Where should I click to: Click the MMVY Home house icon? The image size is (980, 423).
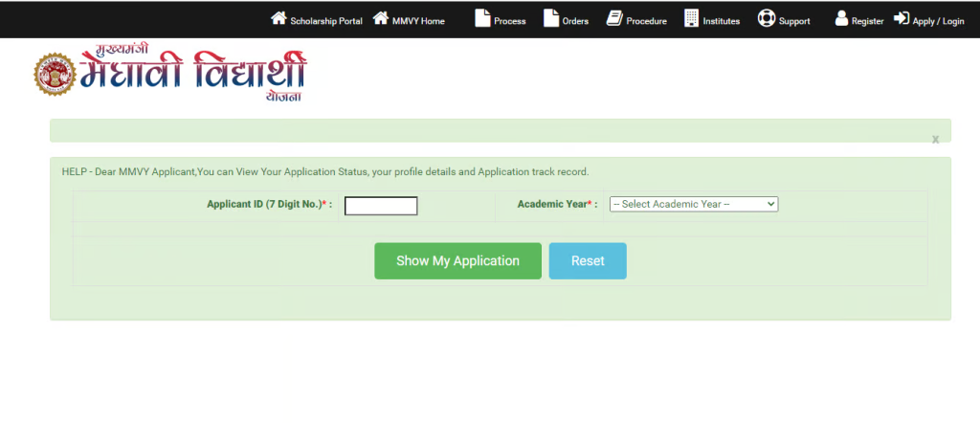click(x=381, y=18)
